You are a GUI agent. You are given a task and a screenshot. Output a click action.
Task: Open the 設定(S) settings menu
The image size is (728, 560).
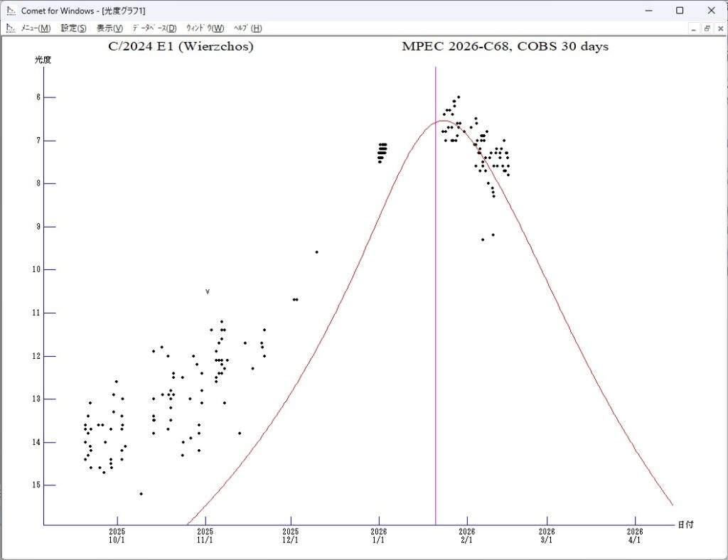pos(73,28)
